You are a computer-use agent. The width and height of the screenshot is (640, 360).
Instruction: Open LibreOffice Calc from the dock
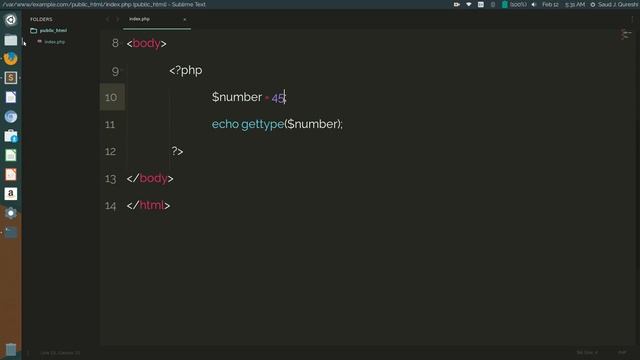(x=11, y=155)
